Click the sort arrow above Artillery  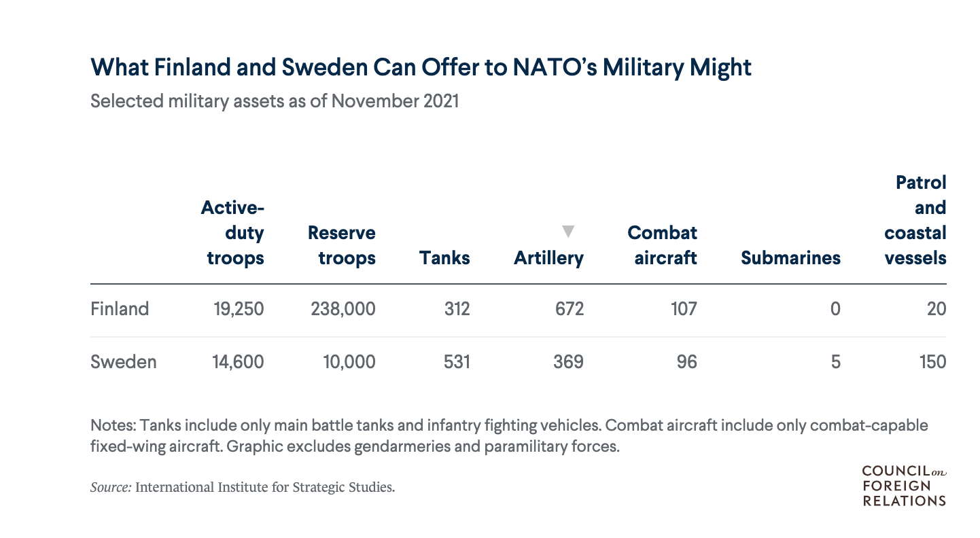click(569, 232)
